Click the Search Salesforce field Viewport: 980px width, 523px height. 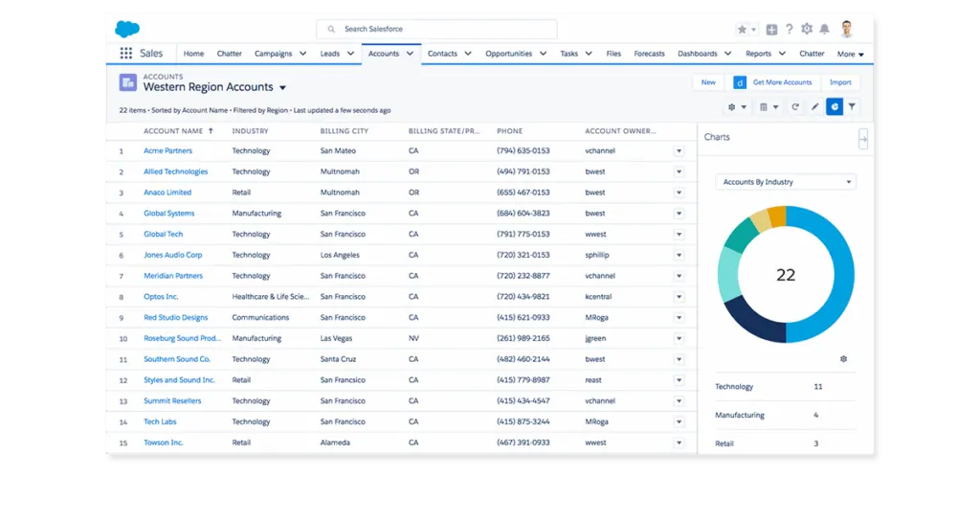pyautogui.click(x=436, y=30)
